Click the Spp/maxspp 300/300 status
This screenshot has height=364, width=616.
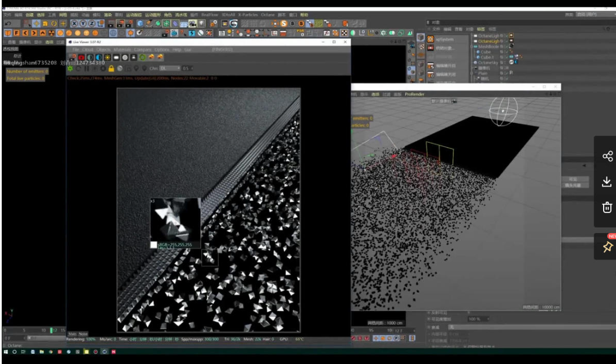click(200, 339)
